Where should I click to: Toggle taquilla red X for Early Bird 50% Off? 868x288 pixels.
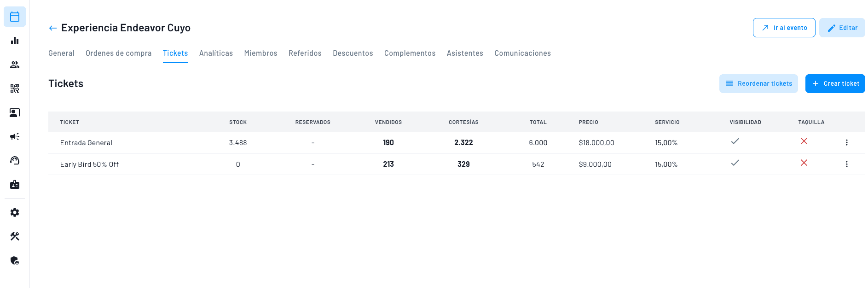point(804,163)
